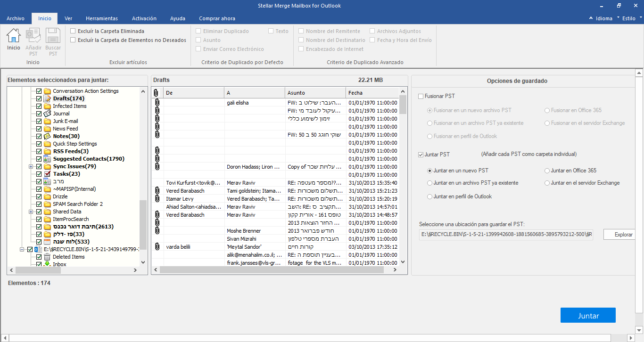
Task: Choose Juntar en el servidor Exchange
Action: pyautogui.click(x=547, y=183)
